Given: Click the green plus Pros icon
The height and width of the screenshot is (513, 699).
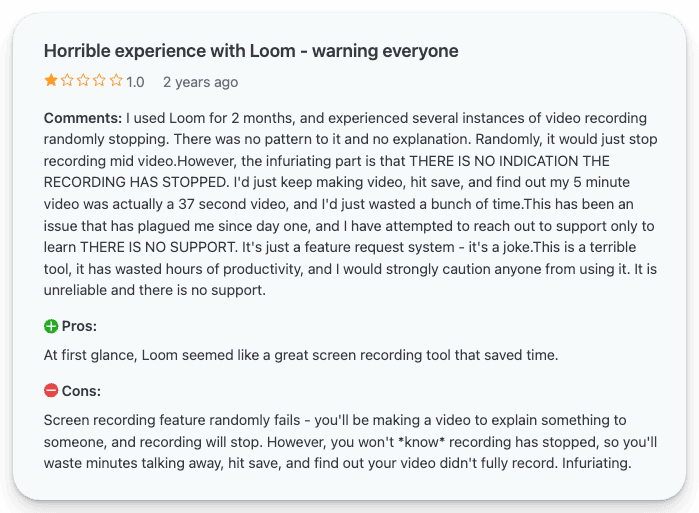Looking at the screenshot, I should pyautogui.click(x=51, y=326).
